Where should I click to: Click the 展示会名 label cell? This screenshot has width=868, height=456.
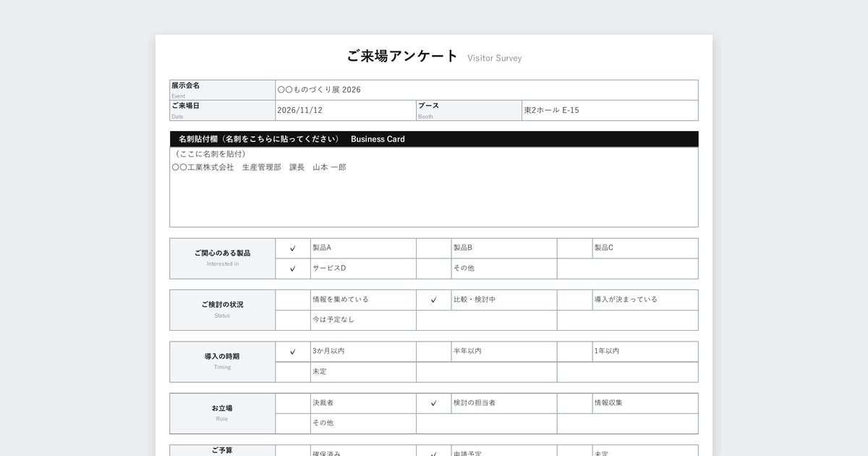[x=223, y=90]
